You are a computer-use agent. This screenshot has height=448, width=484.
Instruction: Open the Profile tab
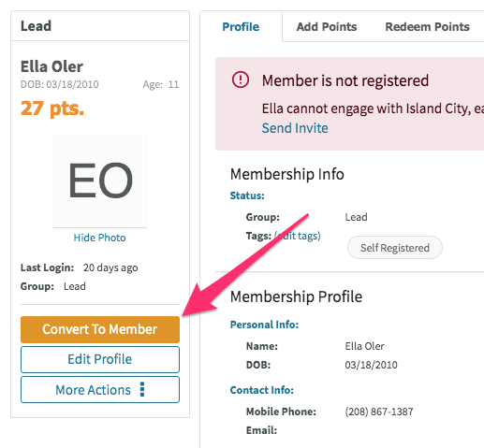tap(241, 27)
